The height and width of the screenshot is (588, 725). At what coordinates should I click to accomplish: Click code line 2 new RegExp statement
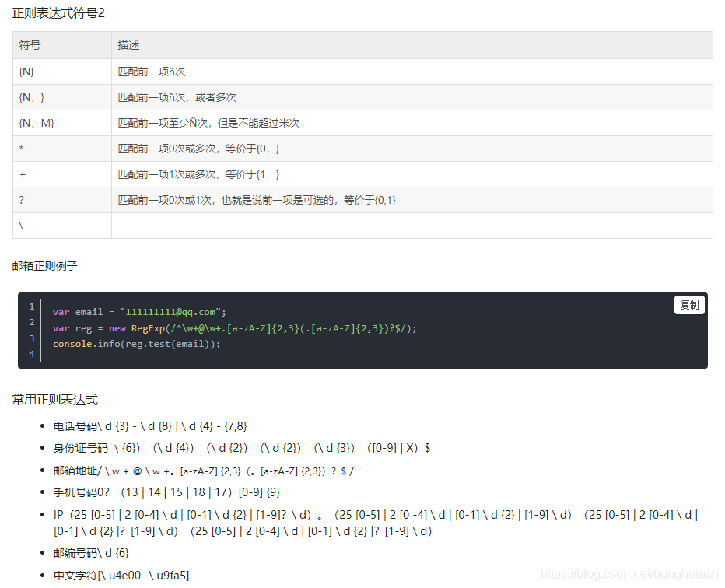click(x=234, y=328)
